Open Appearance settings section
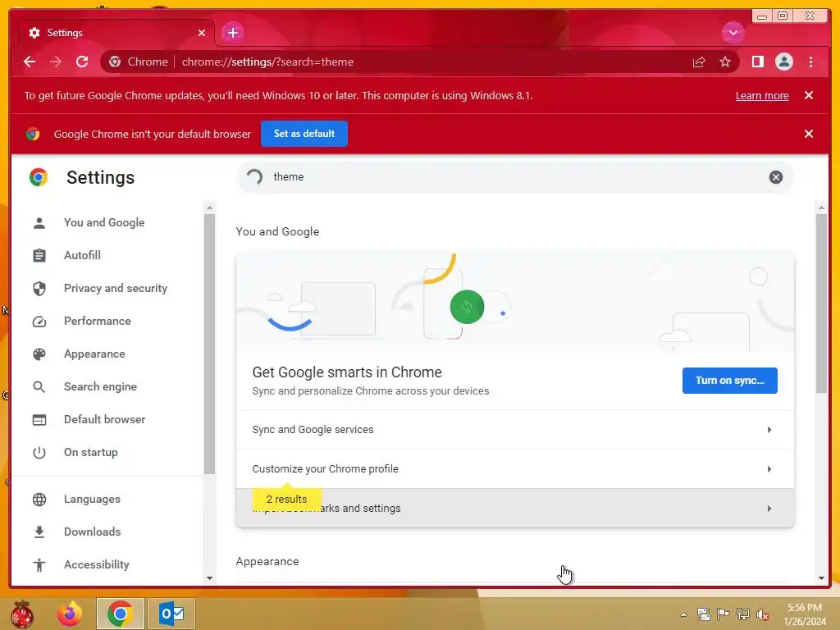This screenshot has width=840, height=630. (x=94, y=354)
